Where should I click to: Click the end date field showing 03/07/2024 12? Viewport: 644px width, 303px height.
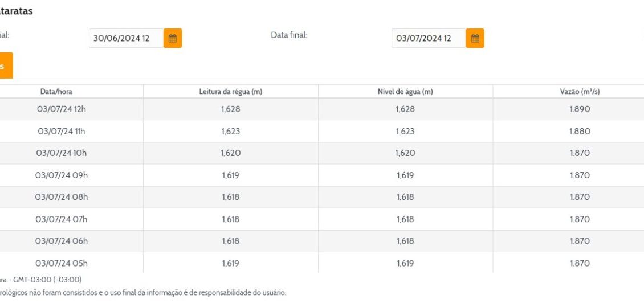point(428,38)
